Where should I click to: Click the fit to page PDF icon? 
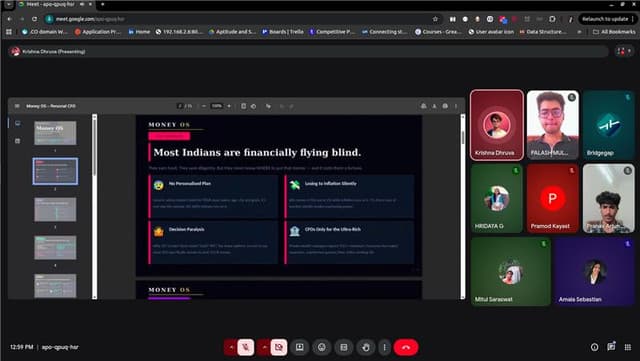coord(243,106)
